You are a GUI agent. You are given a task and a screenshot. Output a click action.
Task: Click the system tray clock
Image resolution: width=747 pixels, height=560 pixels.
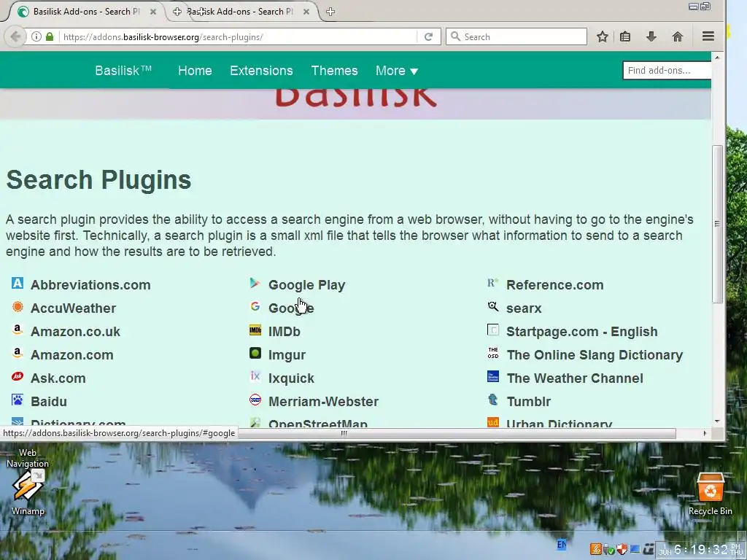[x=701, y=550]
